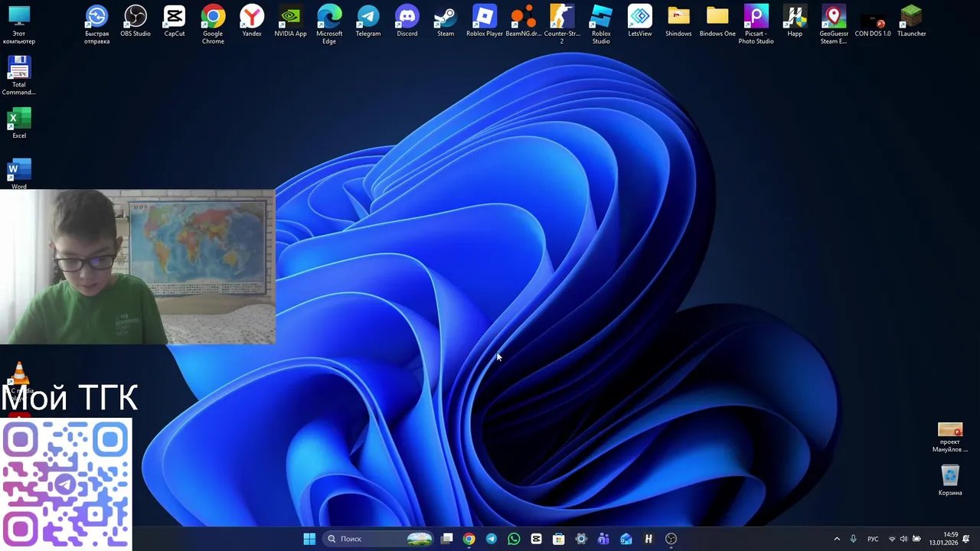
Task: Open the Wi-Fi network tray icon
Action: tap(892, 539)
